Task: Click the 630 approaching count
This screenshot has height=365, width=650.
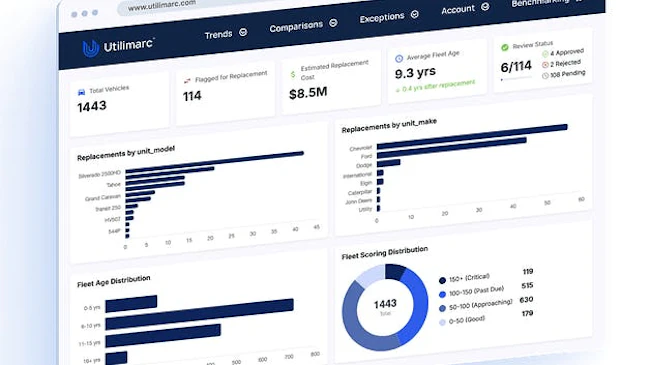Action: [x=526, y=299]
